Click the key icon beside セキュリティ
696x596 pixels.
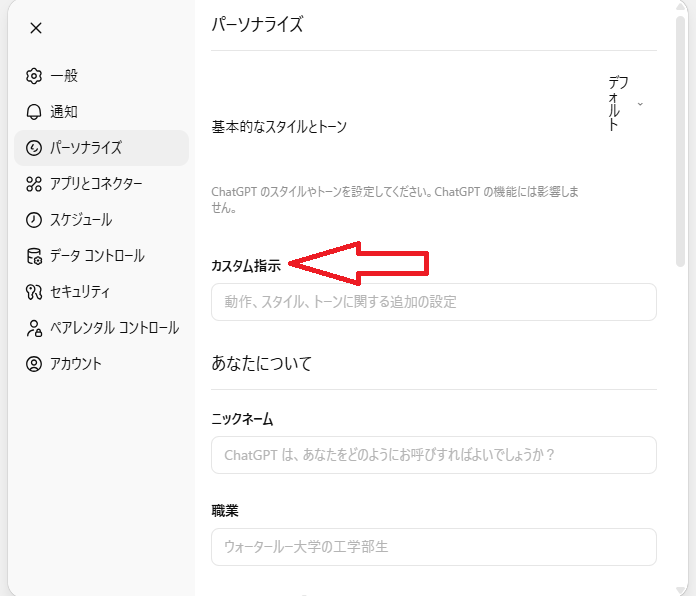click(x=34, y=292)
